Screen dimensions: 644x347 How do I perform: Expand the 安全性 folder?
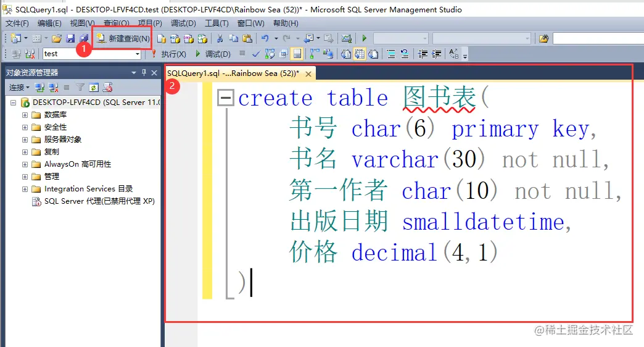click(x=25, y=127)
